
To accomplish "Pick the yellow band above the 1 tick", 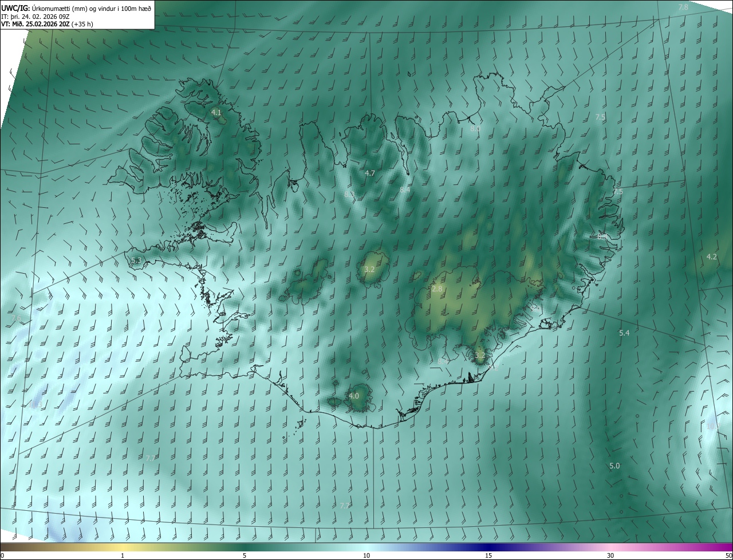I will point(123,547).
